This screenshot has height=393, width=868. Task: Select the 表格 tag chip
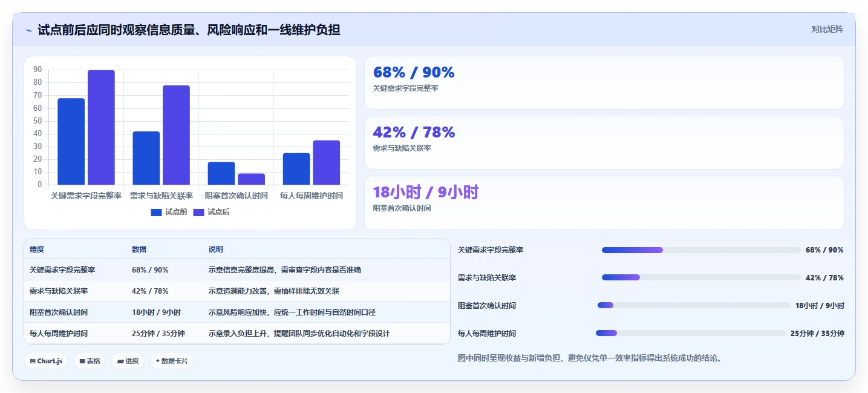pos(90,361)
